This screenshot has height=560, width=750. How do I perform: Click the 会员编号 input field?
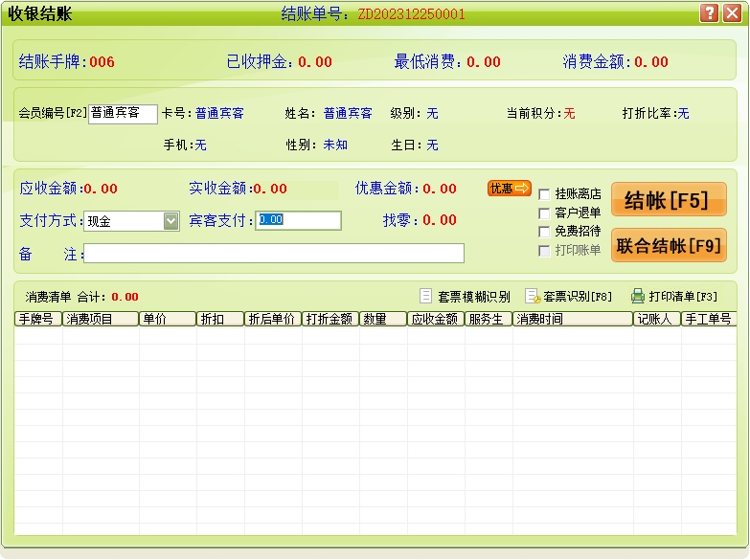click(x=123, y=114)
